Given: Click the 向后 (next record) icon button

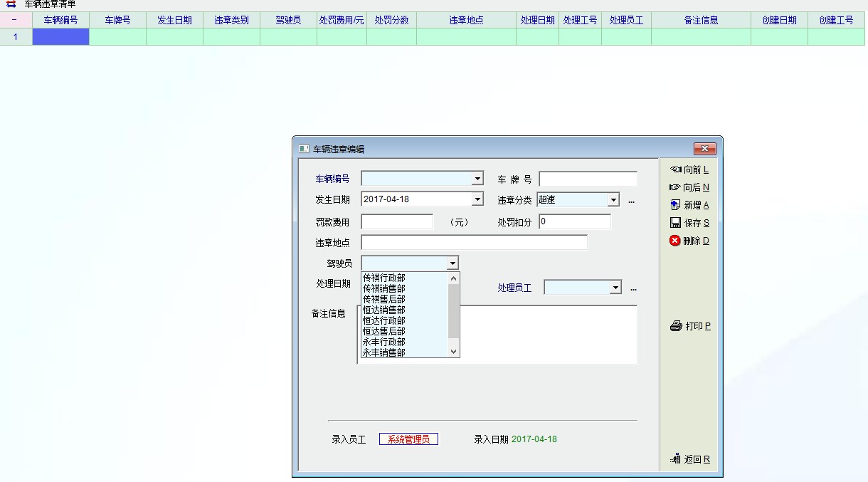Looking at the screenshot, I should pyautogui.click(x=689, y=188).
